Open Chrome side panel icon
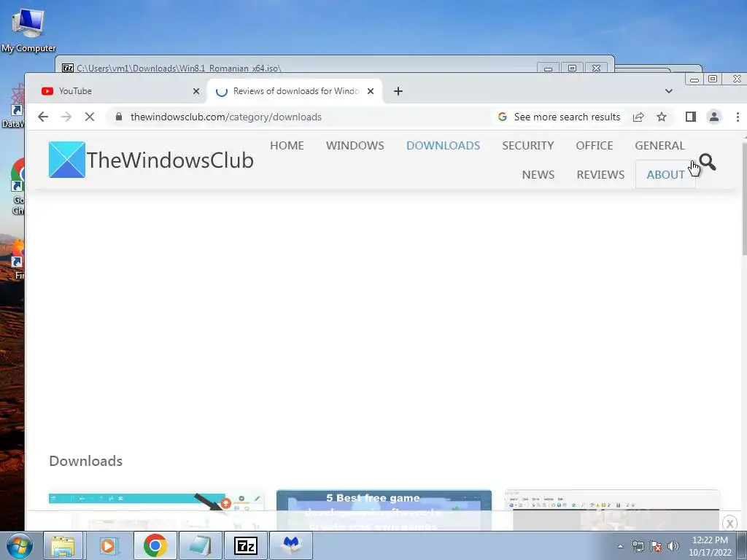This screenshot has height=560, width=747. [x=691, y=117]
